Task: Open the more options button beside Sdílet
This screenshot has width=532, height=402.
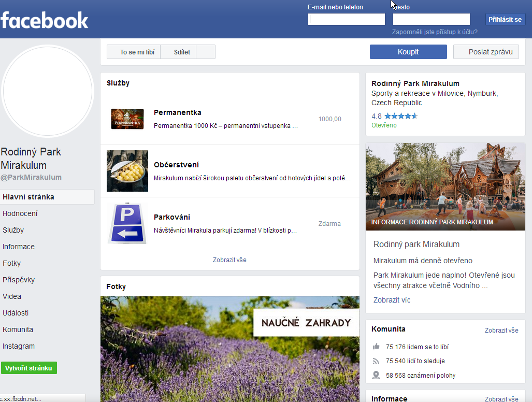Action: [x=206, y=52]
